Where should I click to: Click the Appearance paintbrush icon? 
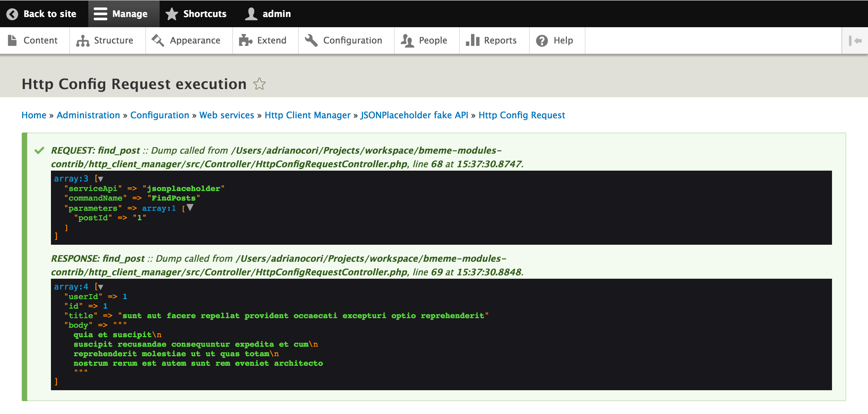(158, 40)
